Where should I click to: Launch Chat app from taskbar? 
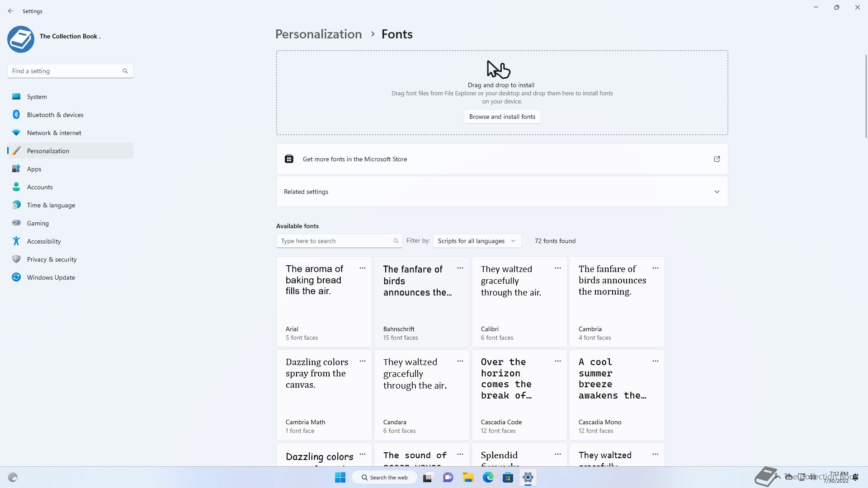pos(448,477)
